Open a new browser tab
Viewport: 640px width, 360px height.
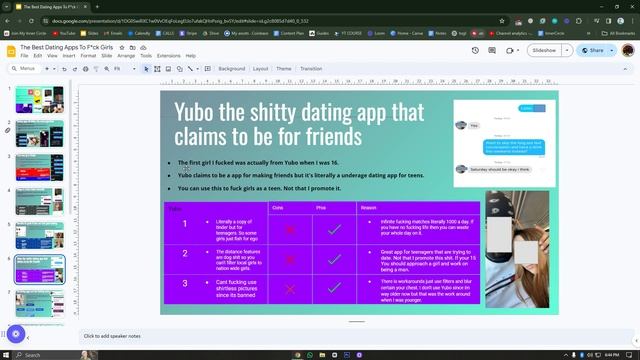click(97, 7)
